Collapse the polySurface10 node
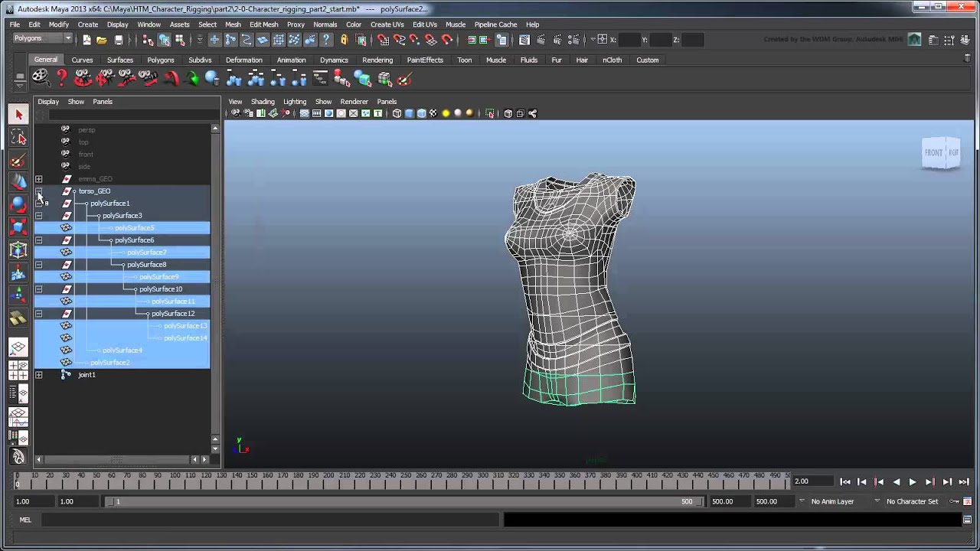This screenshot has width=980, height=551. 38,289
